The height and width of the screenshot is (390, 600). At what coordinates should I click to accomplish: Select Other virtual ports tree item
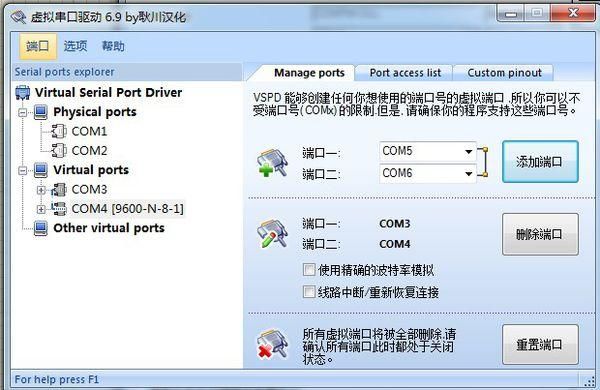click(x=109, y=228)
